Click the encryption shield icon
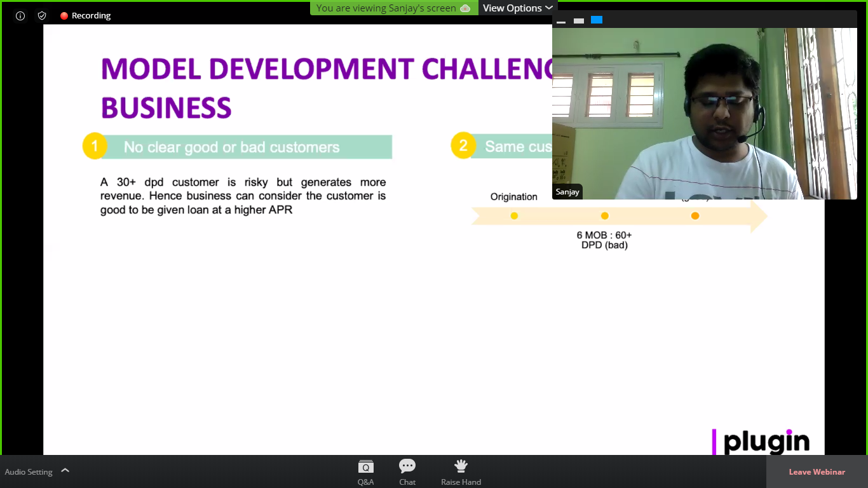Screen dimensions: 868x488 [x=42, y=16]
